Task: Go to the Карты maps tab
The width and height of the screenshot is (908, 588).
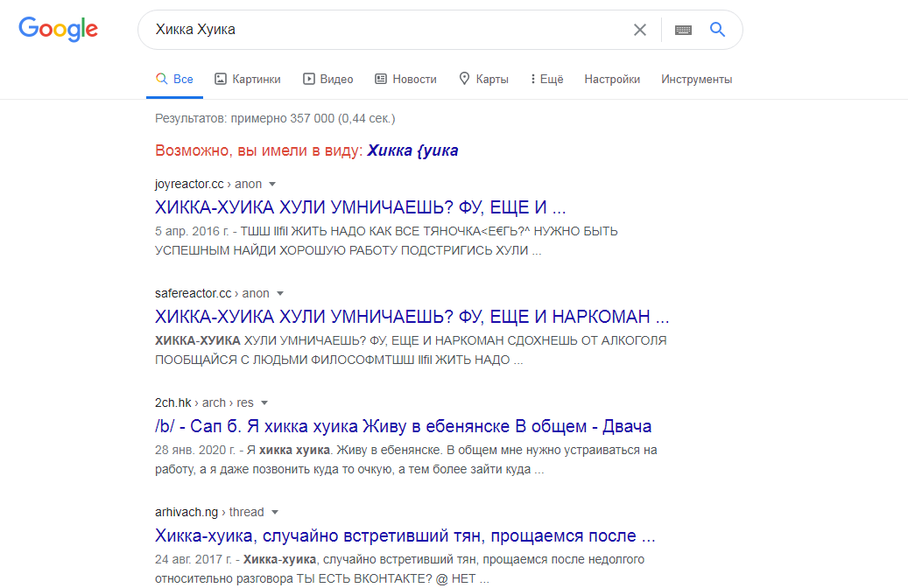Action: [x=483, y=79]
